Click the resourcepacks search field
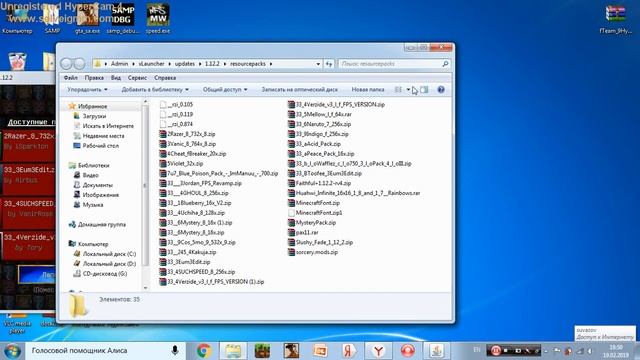Viewport: 640px width, 360px height. coord(393,64)
